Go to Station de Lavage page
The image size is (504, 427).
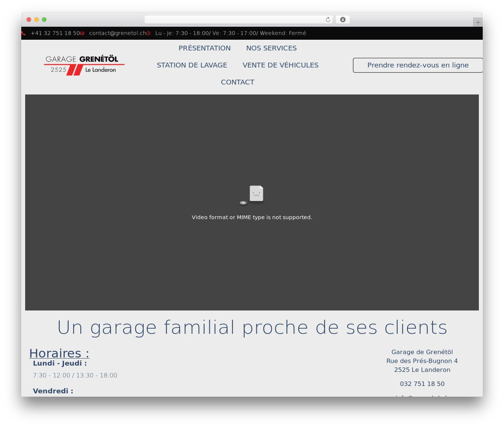point(192,65)
